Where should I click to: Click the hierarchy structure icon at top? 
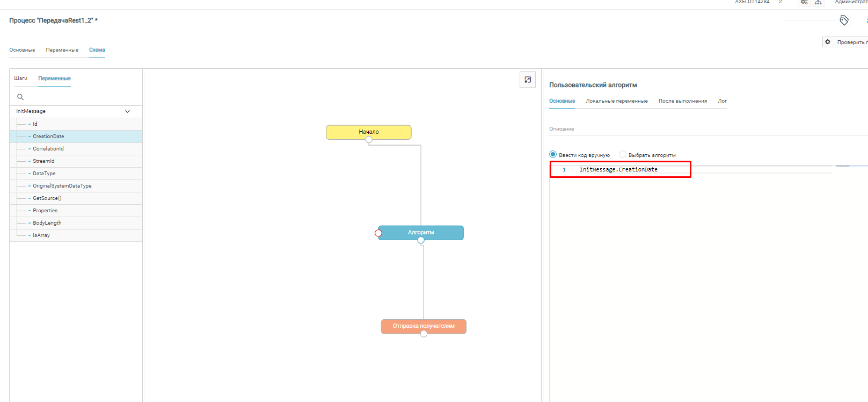point(818,3)
